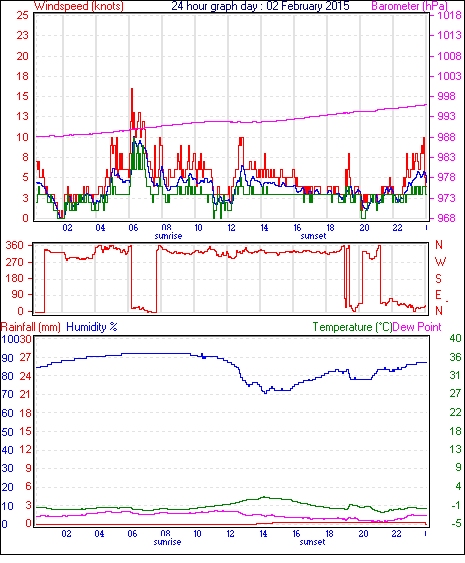Click the graph title date 02 February 2015
This screenshot has height=563, width=465.
coord(308,6)
